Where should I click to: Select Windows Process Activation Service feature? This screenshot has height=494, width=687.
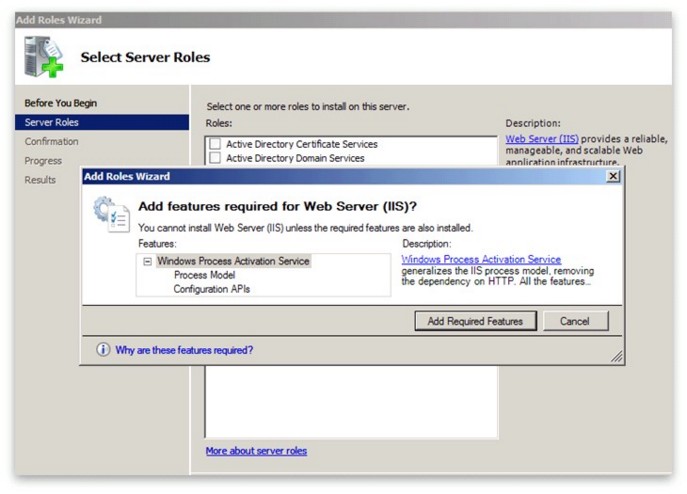[x=233, y=261]
